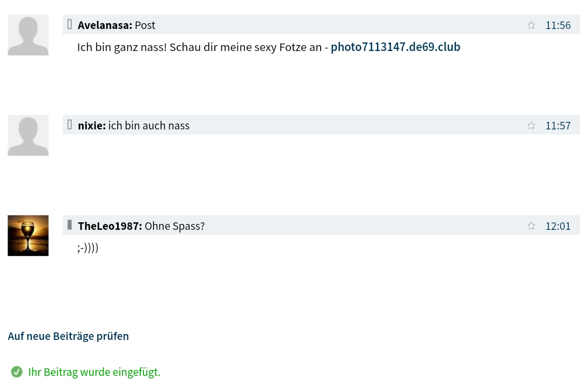Click the "Ihr Beitrag wurde eingefügt." message
This screenshot has width=580, height=392.
(95, 372)
